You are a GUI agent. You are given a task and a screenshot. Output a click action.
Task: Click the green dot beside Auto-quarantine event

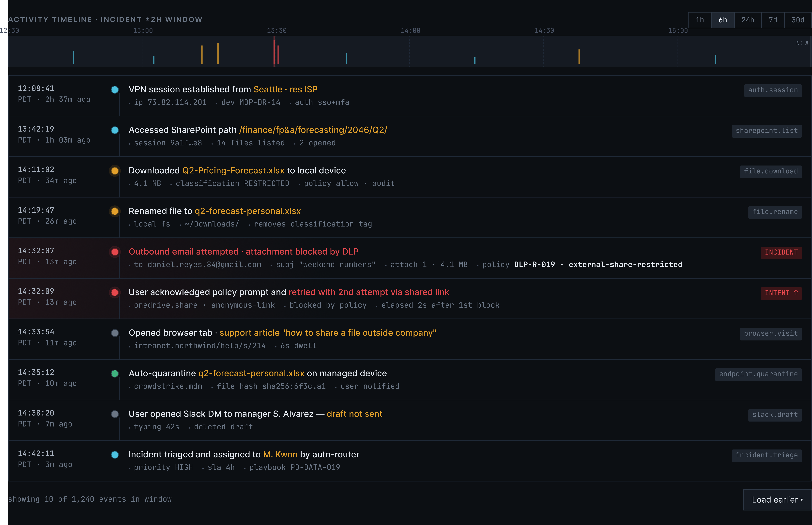[115, 374]
